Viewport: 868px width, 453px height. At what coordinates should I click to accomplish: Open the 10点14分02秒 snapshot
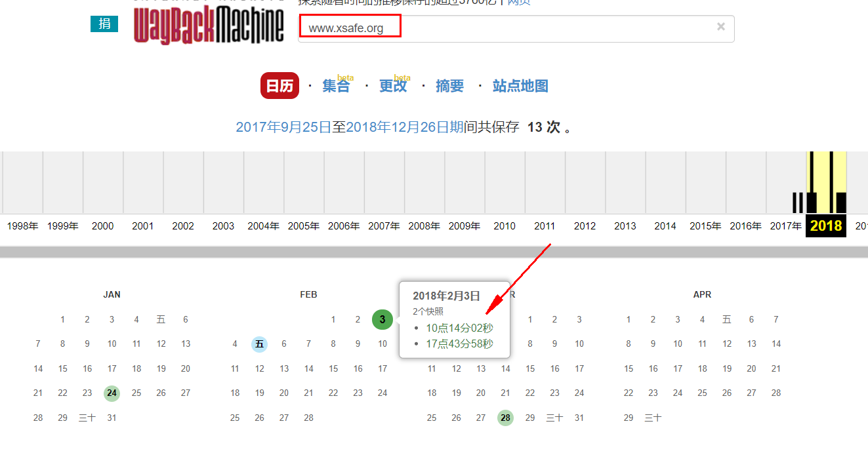(x=459, y=328)
